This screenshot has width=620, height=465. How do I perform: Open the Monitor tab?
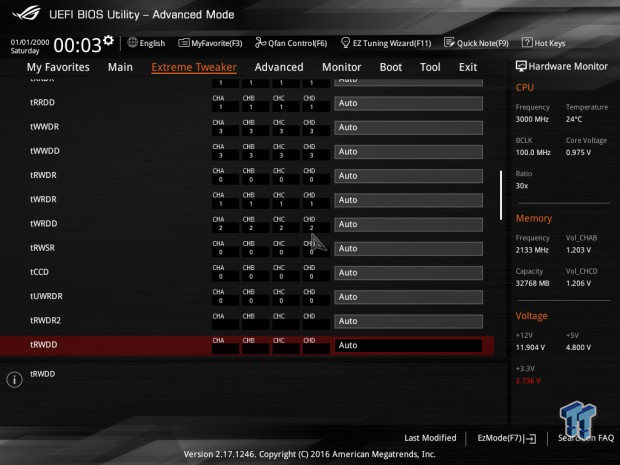(x=342, y=67)
